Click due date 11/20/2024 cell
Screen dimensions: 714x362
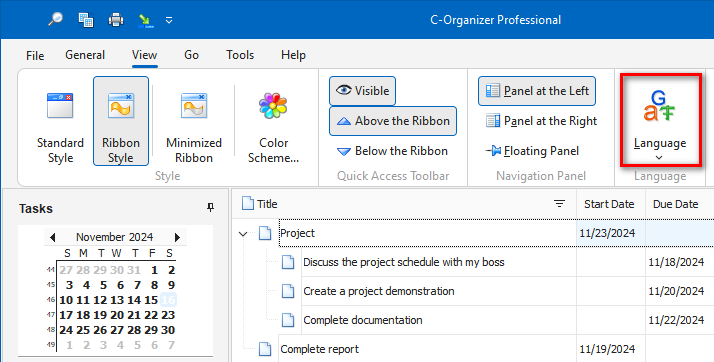click(x=679, y=291)
